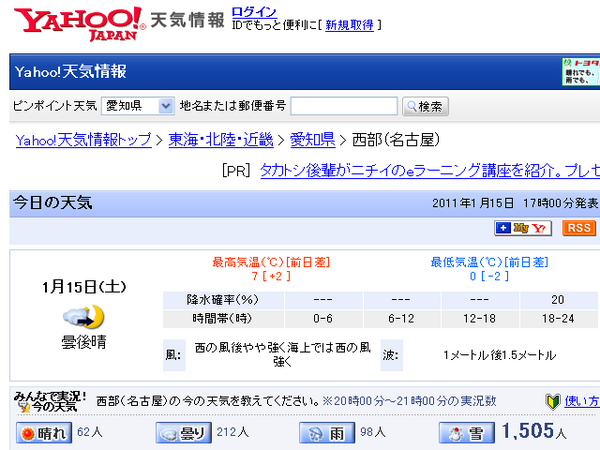The image size is (600, 450).
Task: Click the Toyota advertisement banner
Action: [581, 73]
